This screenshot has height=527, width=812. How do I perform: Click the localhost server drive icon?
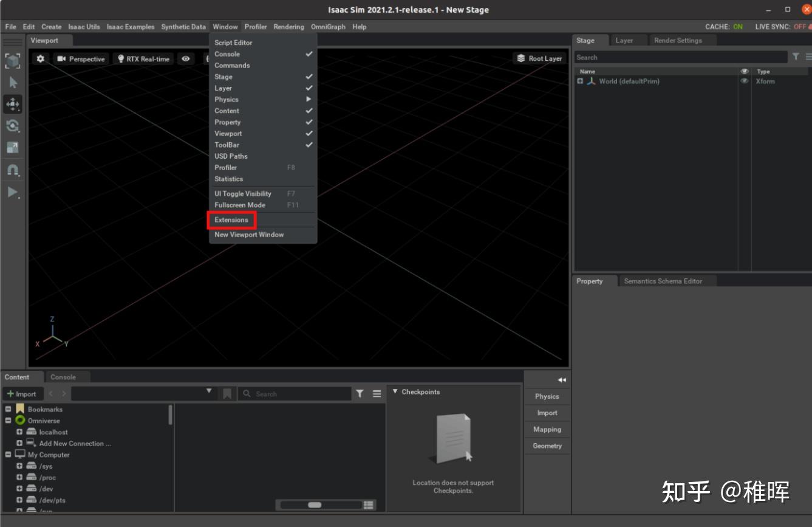(x=32, y=432)
